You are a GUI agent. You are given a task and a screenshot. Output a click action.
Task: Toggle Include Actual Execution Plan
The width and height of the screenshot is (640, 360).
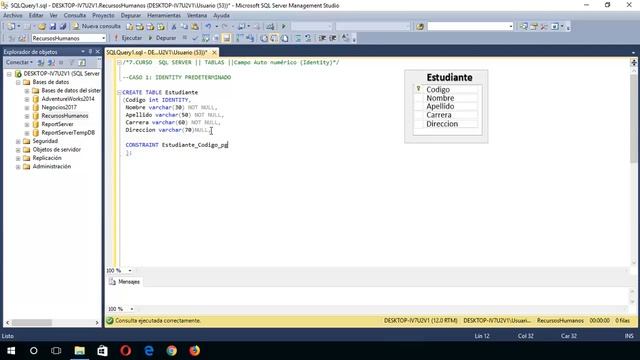(x=239, y=38)
